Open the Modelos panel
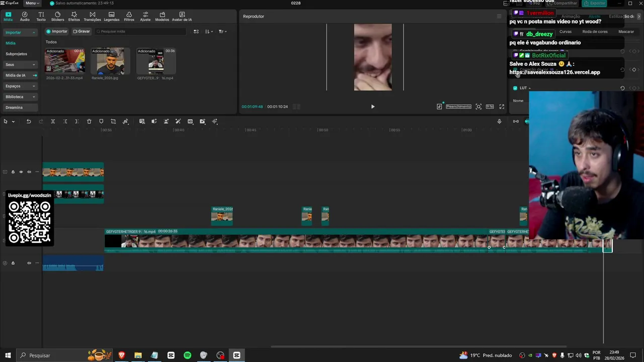 click(x=162, y=17)
